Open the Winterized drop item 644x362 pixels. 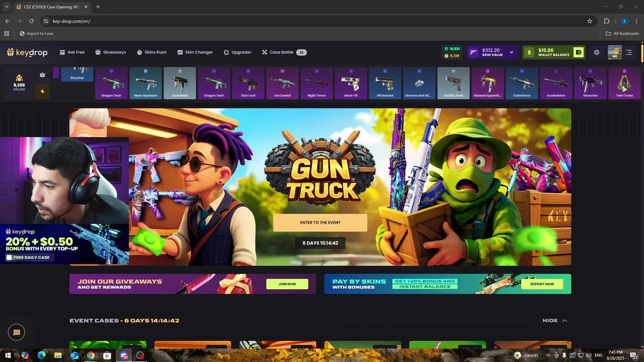[385, 83]
